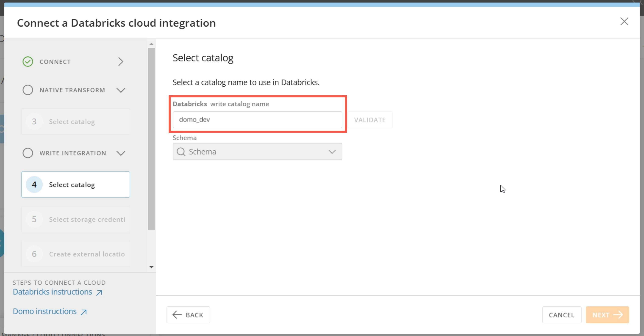
Task: Collapse the WRITE INTEGRATION section chevron
Action: pyautogui.click(x=121, y=153)
